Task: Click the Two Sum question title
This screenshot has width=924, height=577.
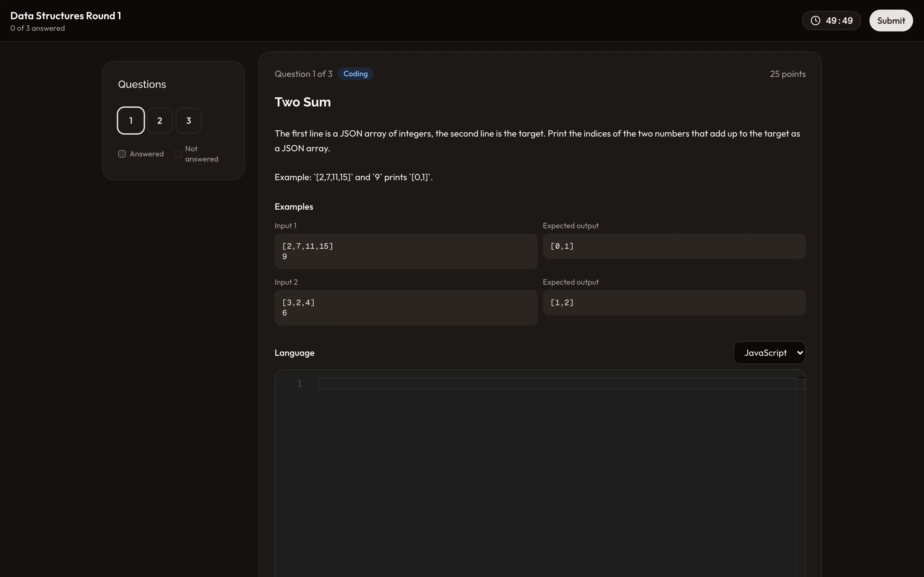Action: (x=303, y=102)
